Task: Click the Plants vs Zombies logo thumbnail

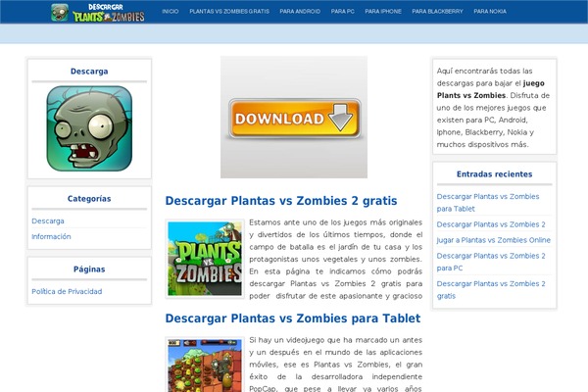Action: [x=205, y=259]
